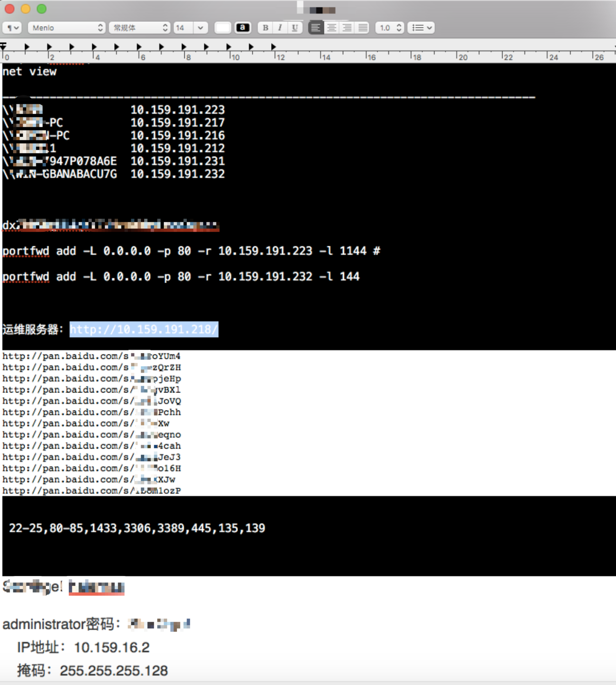Click the pan.baidu.com link ending in 4cah
The width and height of the screenshot is (616, 685).
tap(91, 446)
